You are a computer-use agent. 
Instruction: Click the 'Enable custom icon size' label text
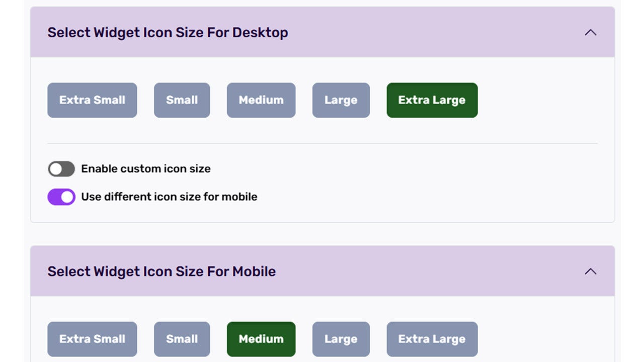pyautogui.click(x=146, y=169)
